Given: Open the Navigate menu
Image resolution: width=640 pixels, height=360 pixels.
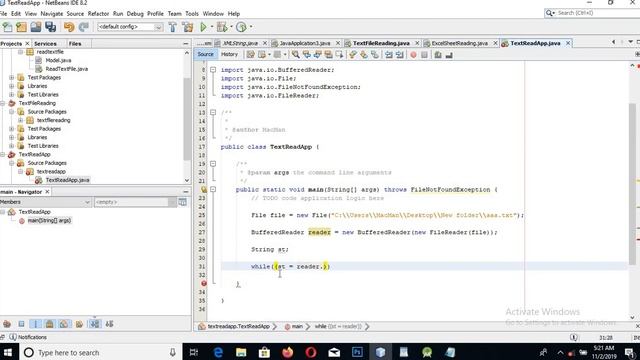Looking at the screenshot, I should point(52,13).
